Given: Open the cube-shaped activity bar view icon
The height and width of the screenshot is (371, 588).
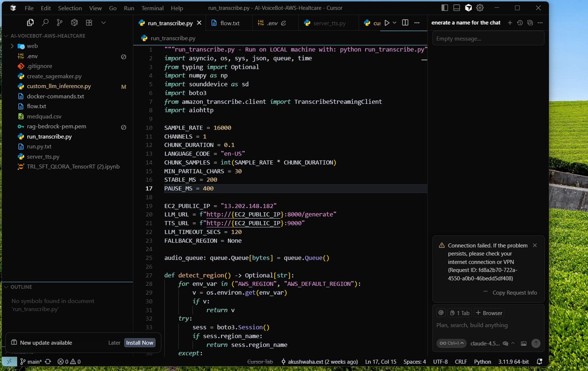Looking at the screenshot, I should 74,23.
